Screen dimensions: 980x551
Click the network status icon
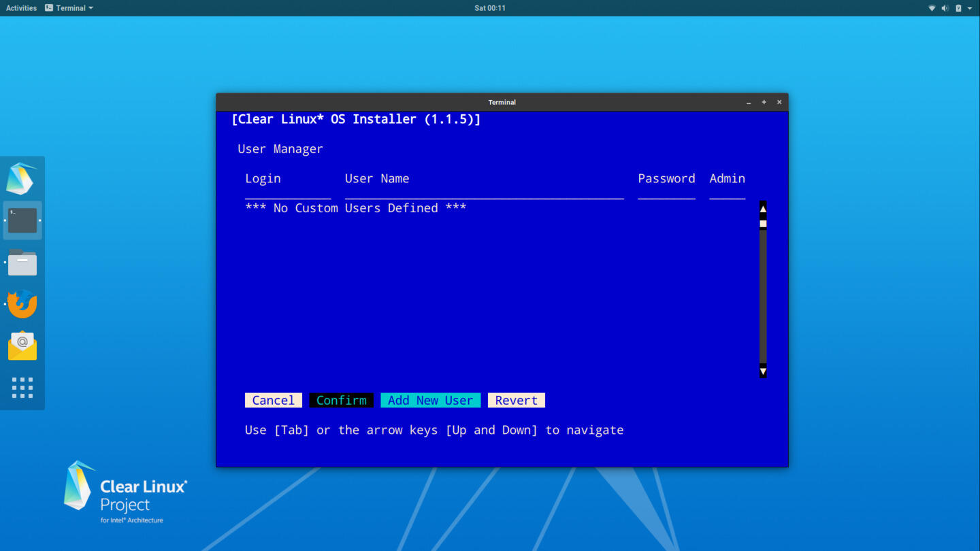(932, 8)
